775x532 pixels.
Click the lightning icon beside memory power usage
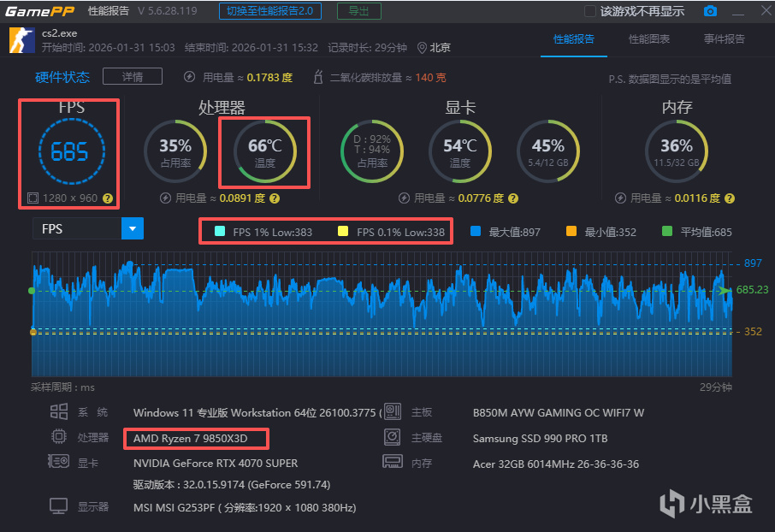tap(620, 198)
